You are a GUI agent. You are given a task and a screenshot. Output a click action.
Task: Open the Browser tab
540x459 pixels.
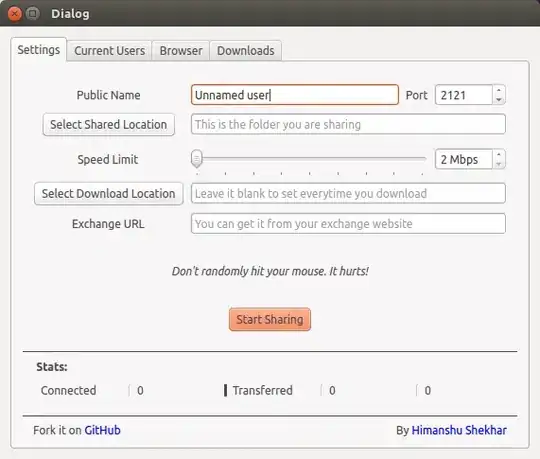point(181,51)
